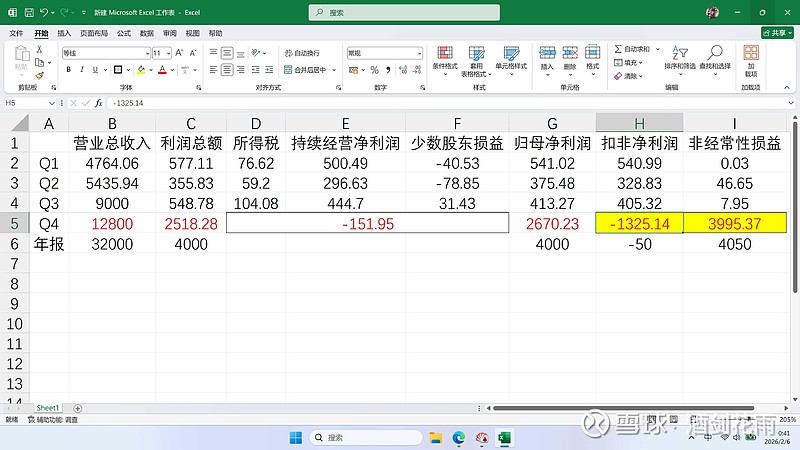
Task: Switch to the 视图 (View) tab
Action: pos(192,33)
